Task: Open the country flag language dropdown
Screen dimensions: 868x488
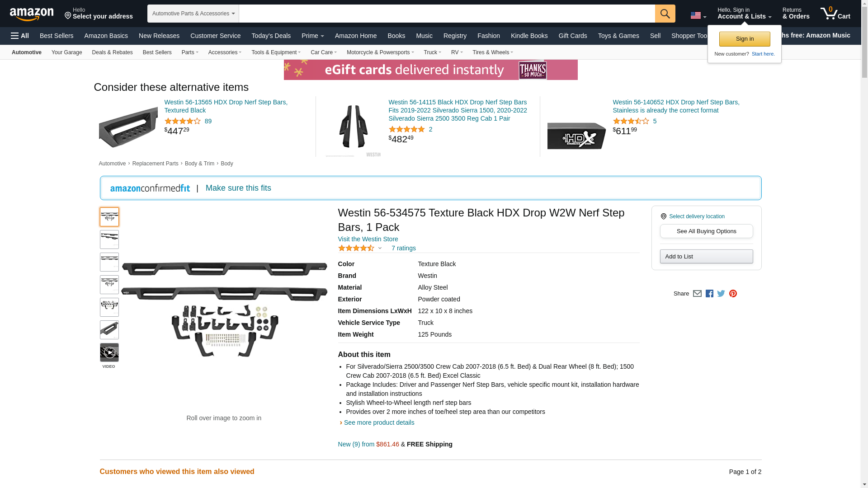Action: [698, 16]
